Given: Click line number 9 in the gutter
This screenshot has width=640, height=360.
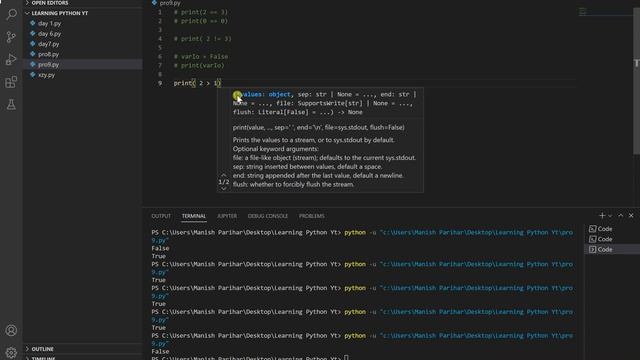Looking at the screenshot, I should (160, 83).
